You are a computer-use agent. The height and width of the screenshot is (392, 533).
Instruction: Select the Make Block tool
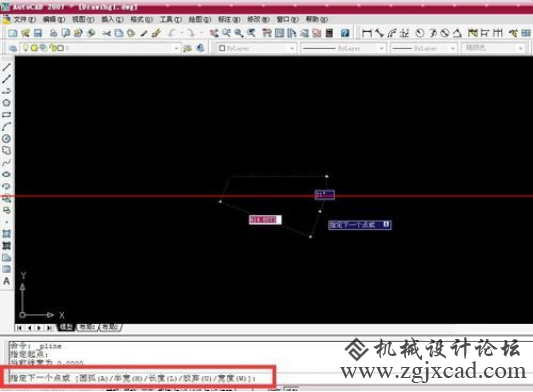pyautogui.click(x=6, y=210)
